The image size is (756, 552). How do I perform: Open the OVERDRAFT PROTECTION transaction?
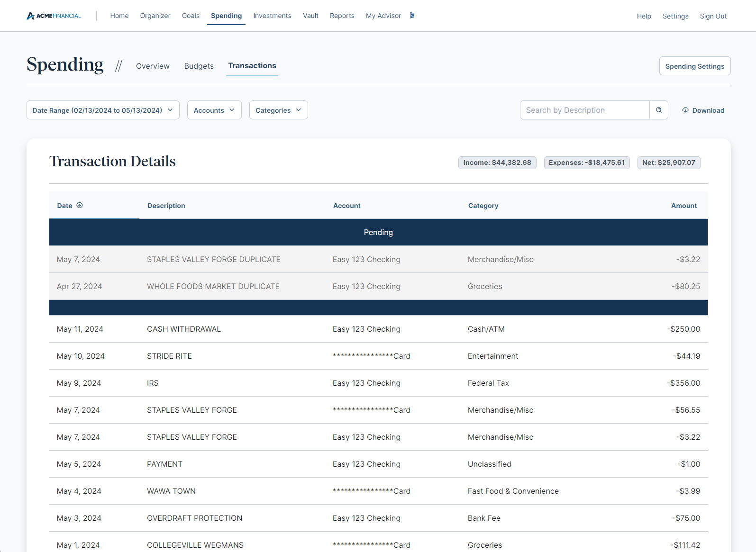(x=378, y=518)
